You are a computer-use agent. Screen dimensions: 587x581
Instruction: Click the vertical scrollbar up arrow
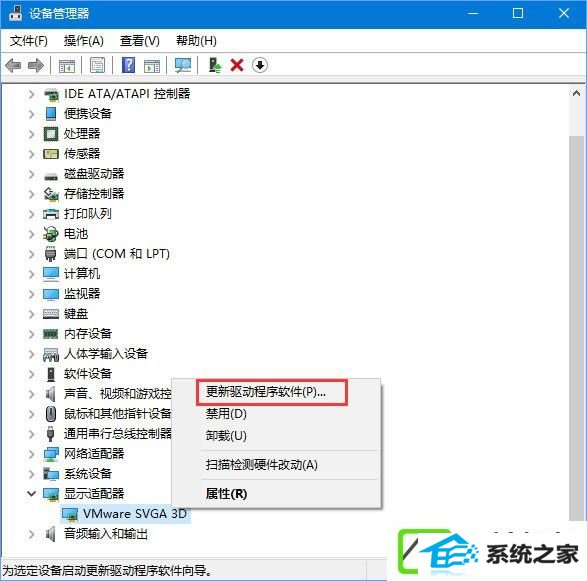(x=577, y=93)
